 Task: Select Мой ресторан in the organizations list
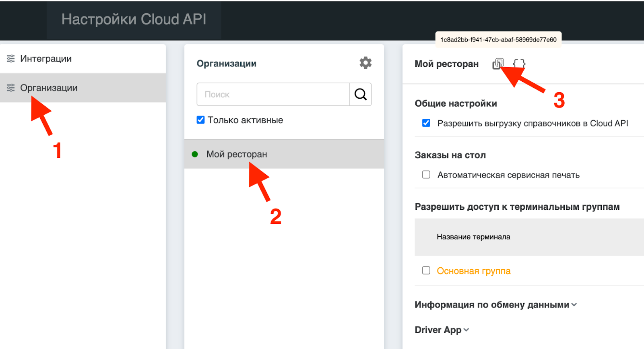click(284, 154)
